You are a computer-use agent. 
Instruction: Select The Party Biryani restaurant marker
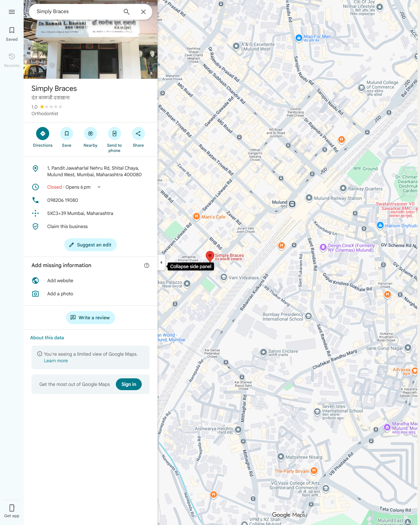[x=314, y=471]
